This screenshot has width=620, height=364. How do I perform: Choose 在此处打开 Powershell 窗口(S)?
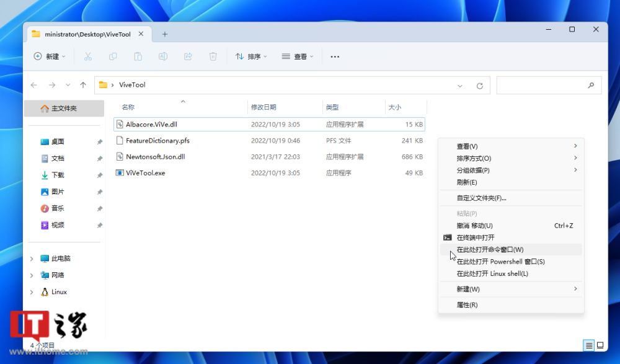pyautogui.click(x=511, y=262)
